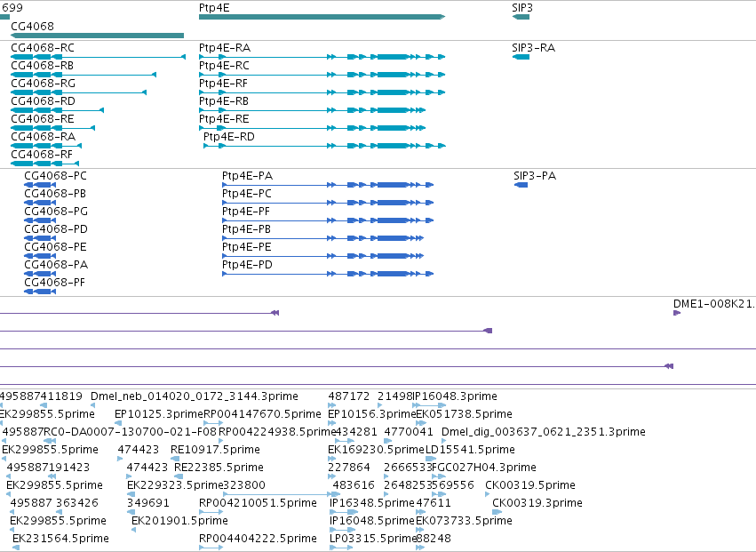Screen dimensions: 756x552
Task: Click the CG4068 gene bar
Action: click(x=97, y=36)
